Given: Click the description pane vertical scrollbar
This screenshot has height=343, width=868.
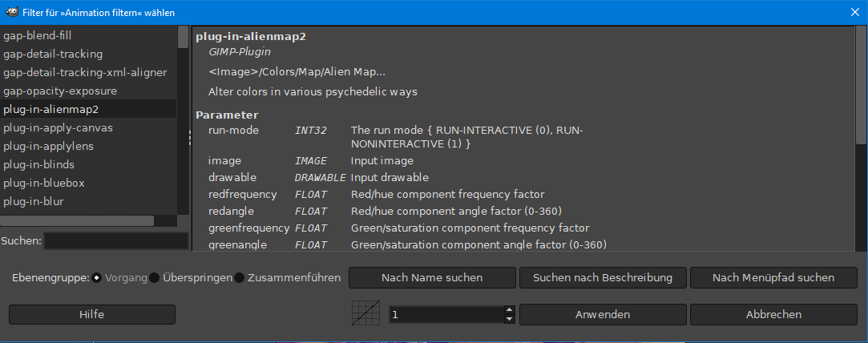Looking at the screenshot, I should (861, 83).
